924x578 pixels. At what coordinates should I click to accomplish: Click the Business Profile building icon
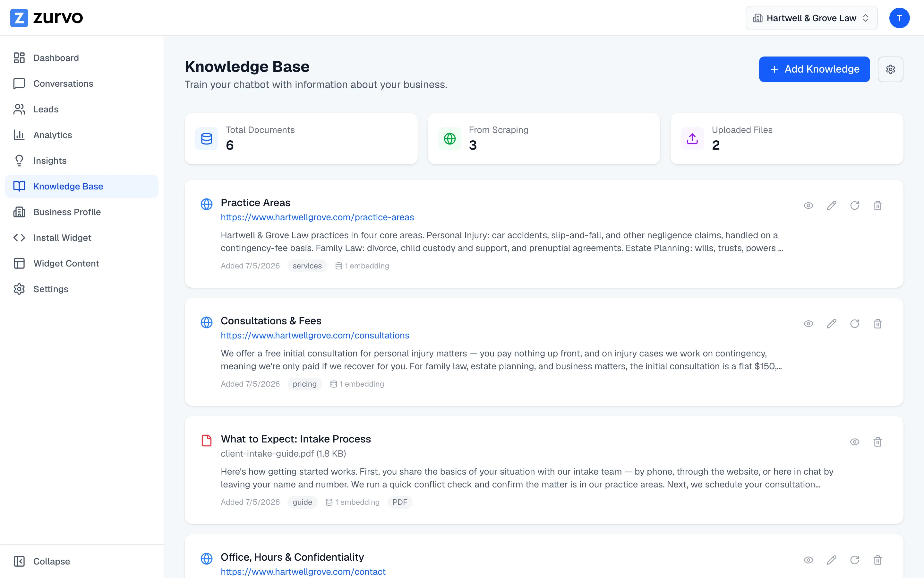pos(19,212)
